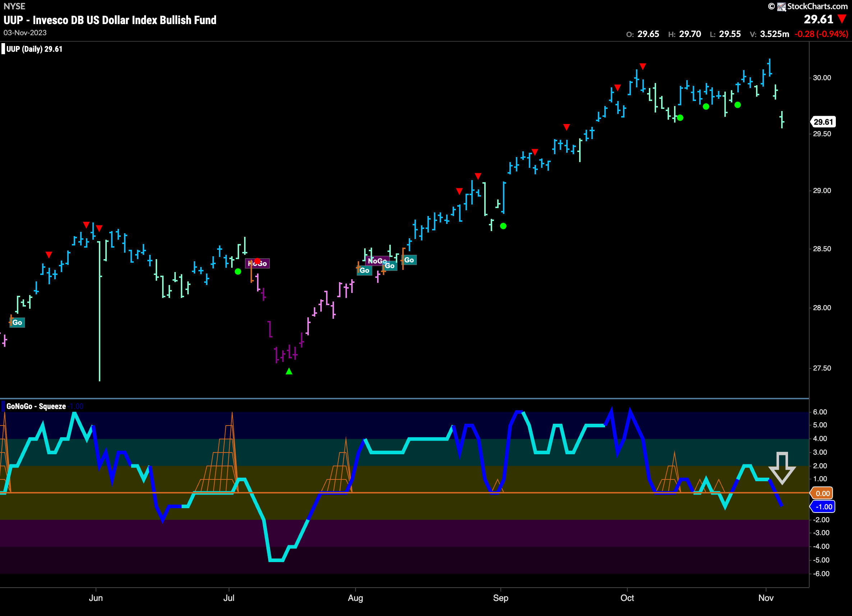Click the orange 0.00 oscillator tag

coord(822,493)
